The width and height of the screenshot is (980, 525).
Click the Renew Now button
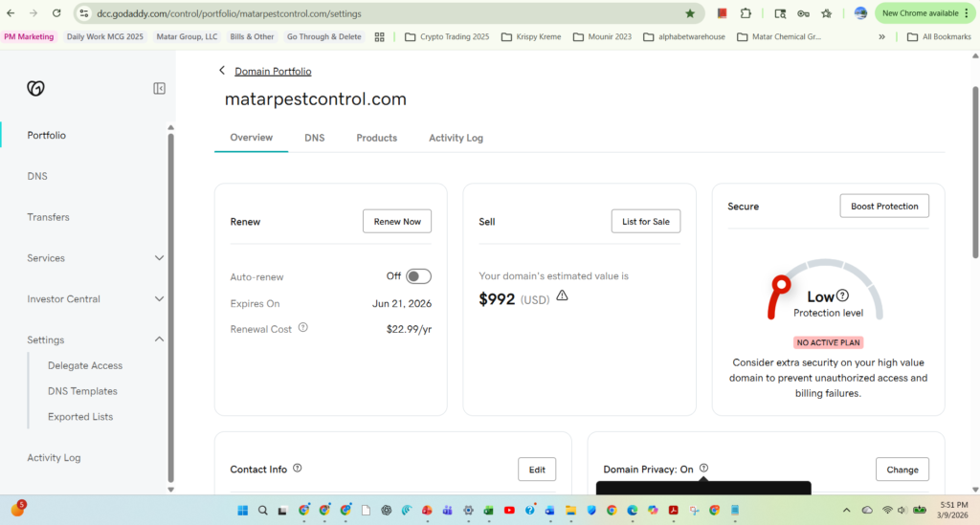397,221
